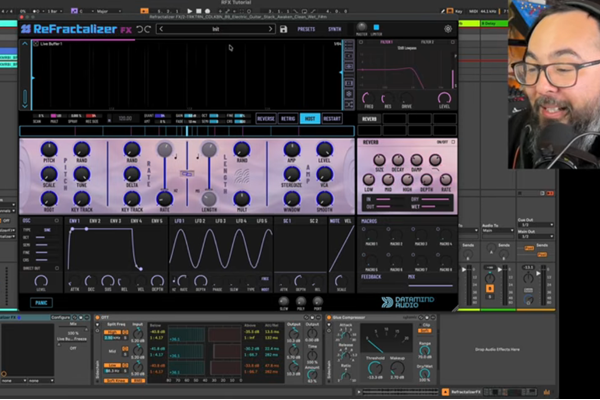This screenshot has width=600, height=400.
Task: Toggle the OTT device power button
Action: pos(97,317)
